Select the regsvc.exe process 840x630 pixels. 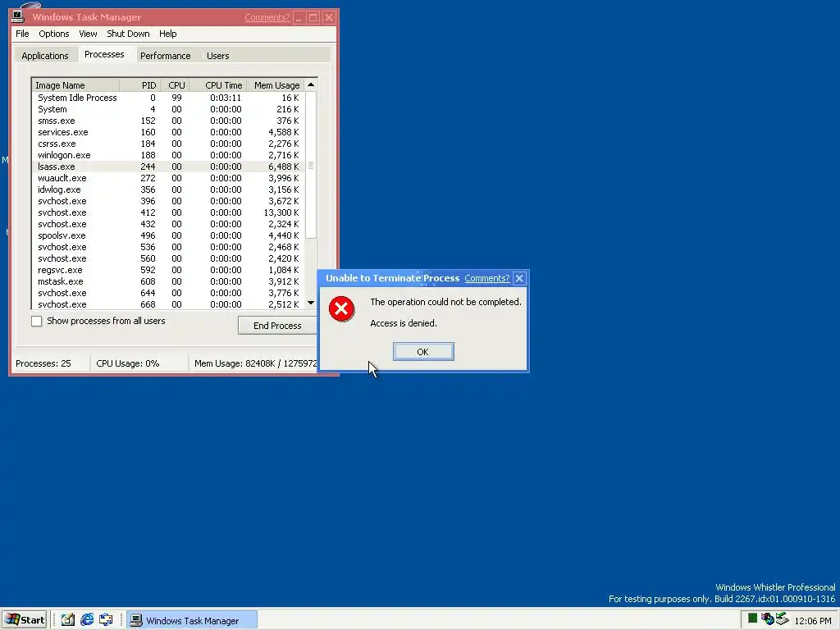(x=168, y=270)
